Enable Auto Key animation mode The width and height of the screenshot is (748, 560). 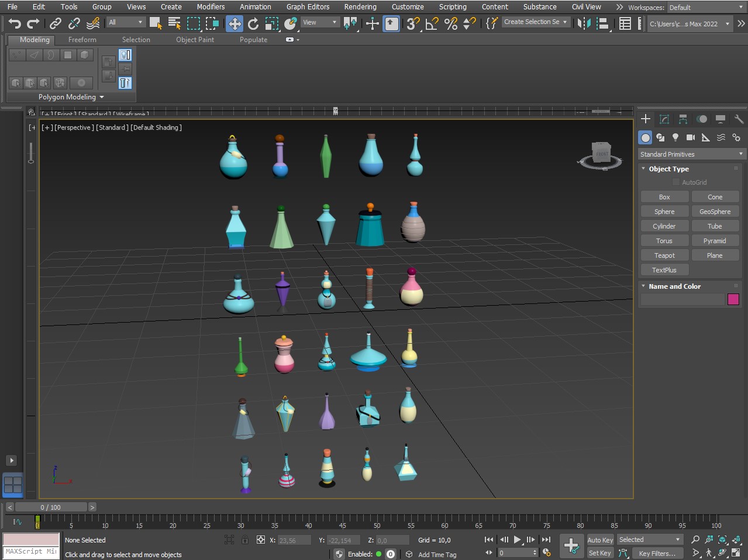click(600, 540)
